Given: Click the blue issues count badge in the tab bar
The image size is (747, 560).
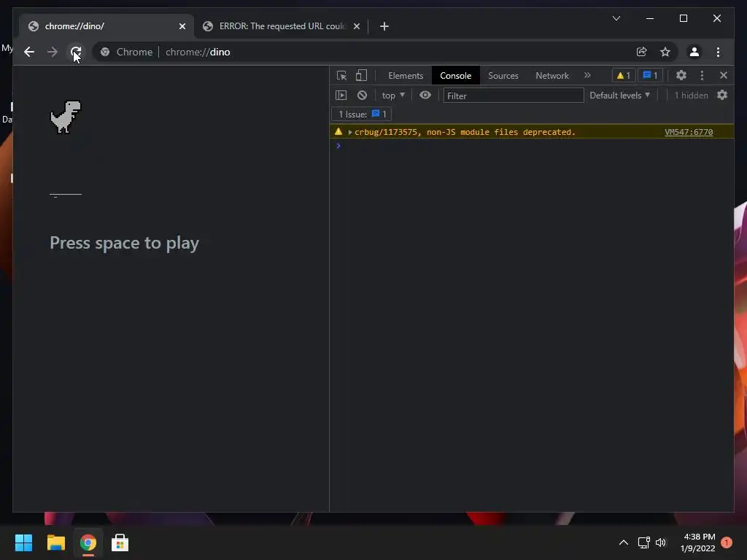Looking at the screenshot, I should coord(650,75).
